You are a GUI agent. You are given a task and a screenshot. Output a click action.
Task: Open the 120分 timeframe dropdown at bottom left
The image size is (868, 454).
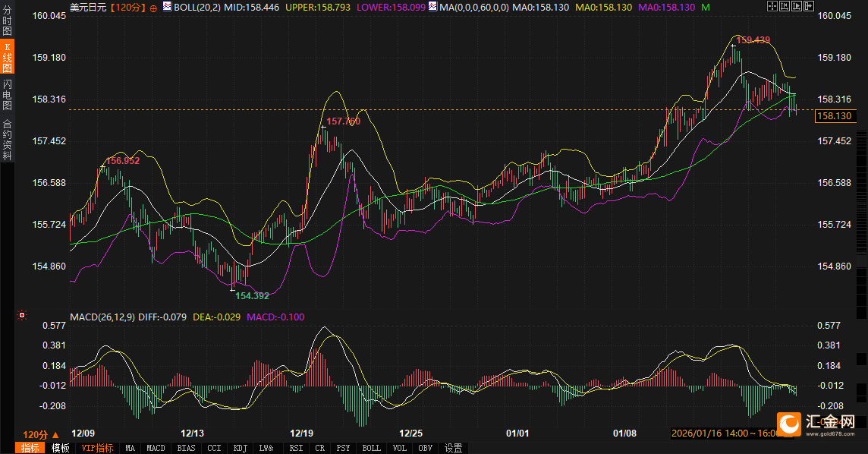(40, 435)
